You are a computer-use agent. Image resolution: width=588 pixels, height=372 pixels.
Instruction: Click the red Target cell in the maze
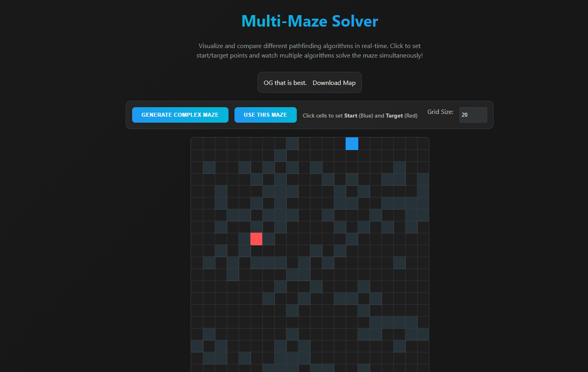point(256,239)
